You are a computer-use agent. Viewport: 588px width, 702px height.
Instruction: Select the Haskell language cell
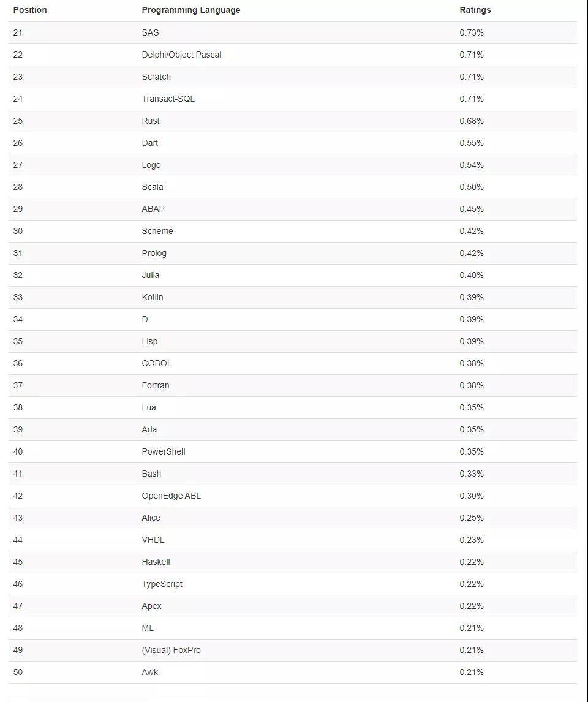tap(156, 562)
